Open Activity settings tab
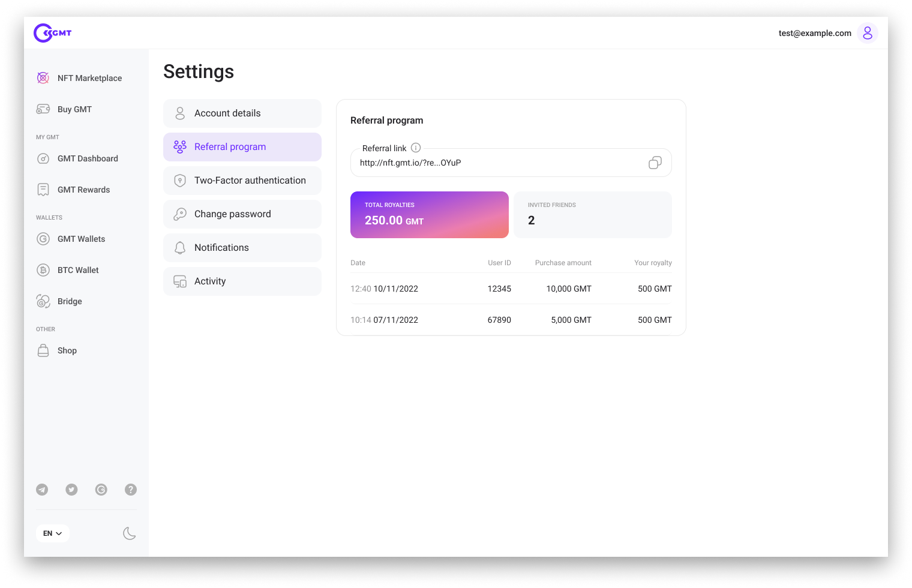The width and height of the screenshot is (912, 588). pyautogui.click(x=242, y=281)
